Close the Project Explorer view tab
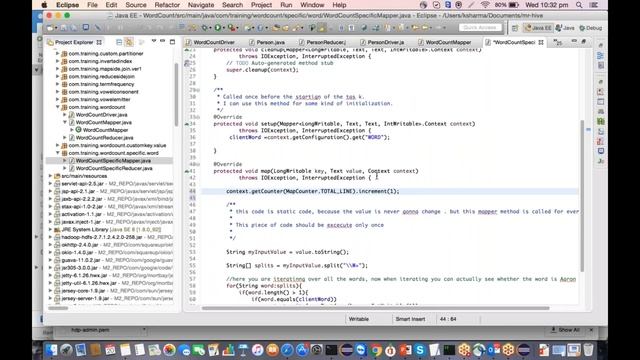The width and height of the screenshot is (640, 360). [99, 42]
